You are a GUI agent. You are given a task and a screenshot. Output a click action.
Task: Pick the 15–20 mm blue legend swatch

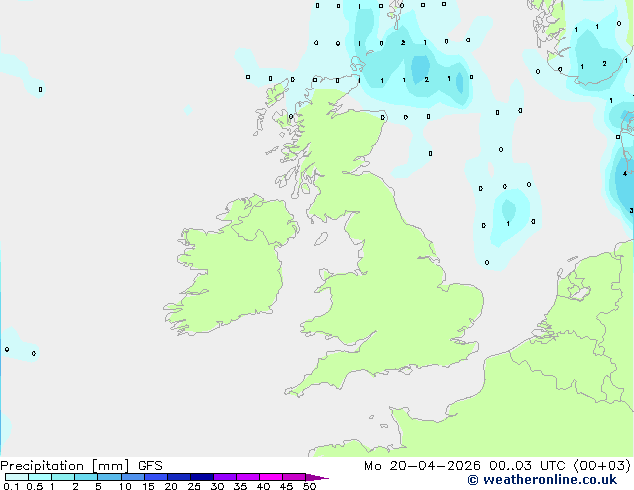click(x=155, y=477)
